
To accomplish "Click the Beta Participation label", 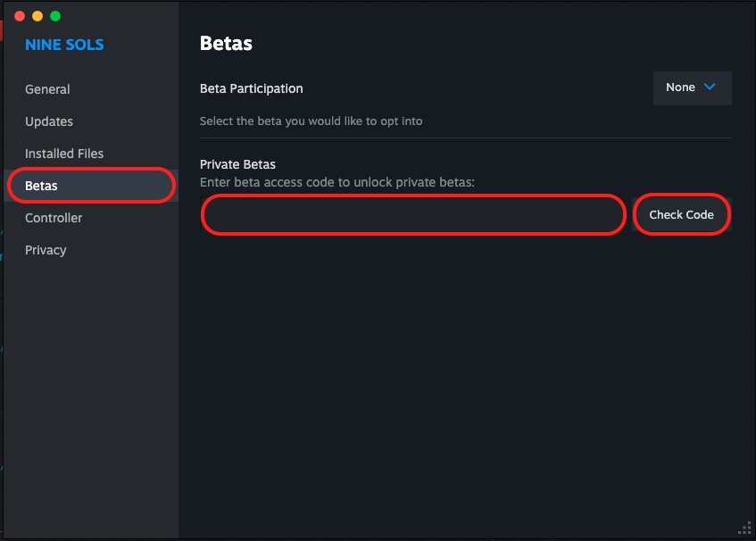I will tap(252, 88).
